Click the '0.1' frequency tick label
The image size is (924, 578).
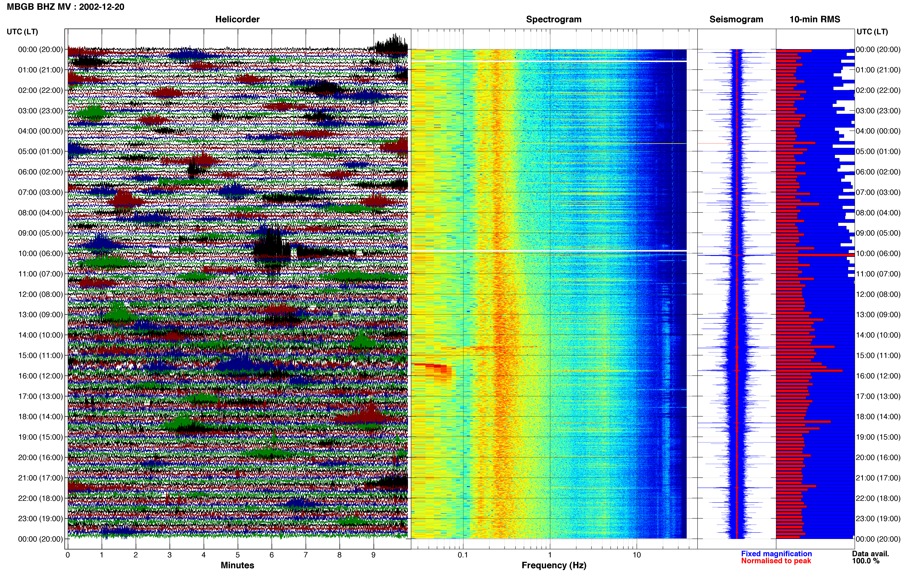[x=463, y=555]
